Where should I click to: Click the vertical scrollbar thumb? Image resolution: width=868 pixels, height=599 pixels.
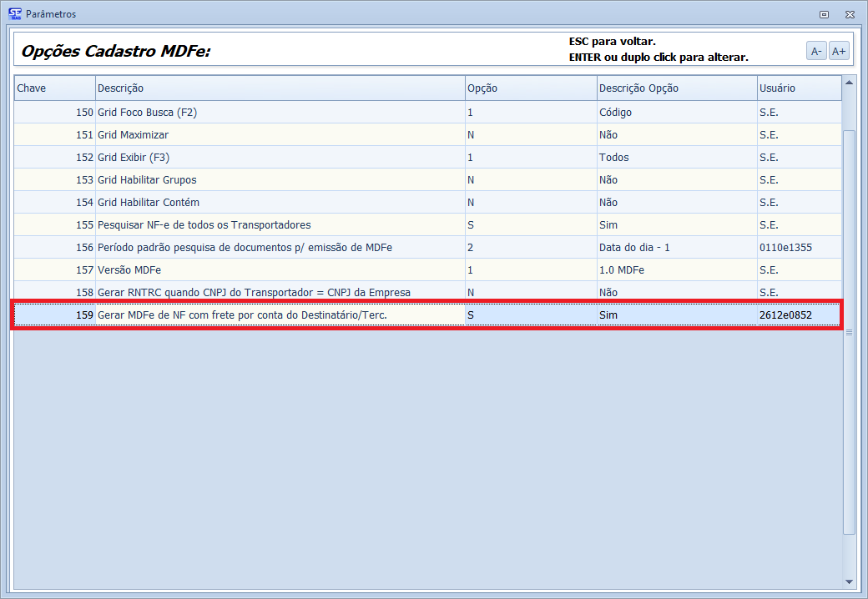tap(849, 331)
